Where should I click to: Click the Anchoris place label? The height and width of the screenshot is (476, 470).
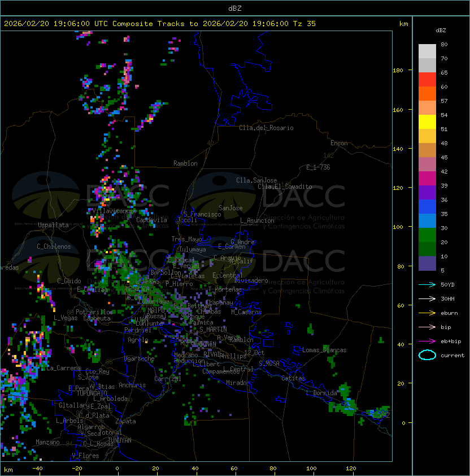(132, 385)
